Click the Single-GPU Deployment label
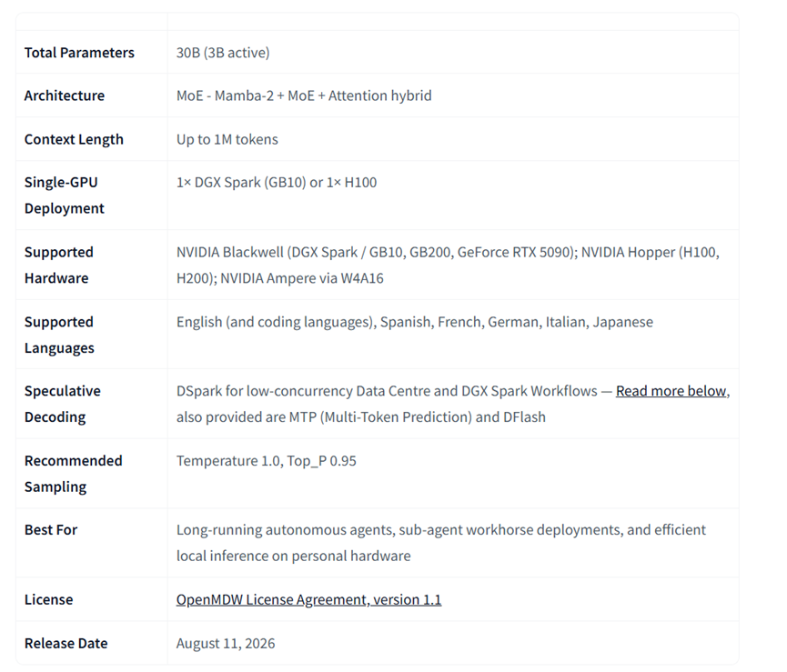Screen dimensions: 787x672 [x=65, y=196]
